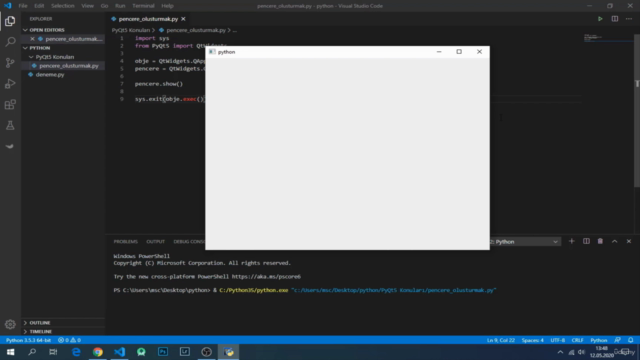
Task: Change indentation via Spaces: 4
Action: 532,340
